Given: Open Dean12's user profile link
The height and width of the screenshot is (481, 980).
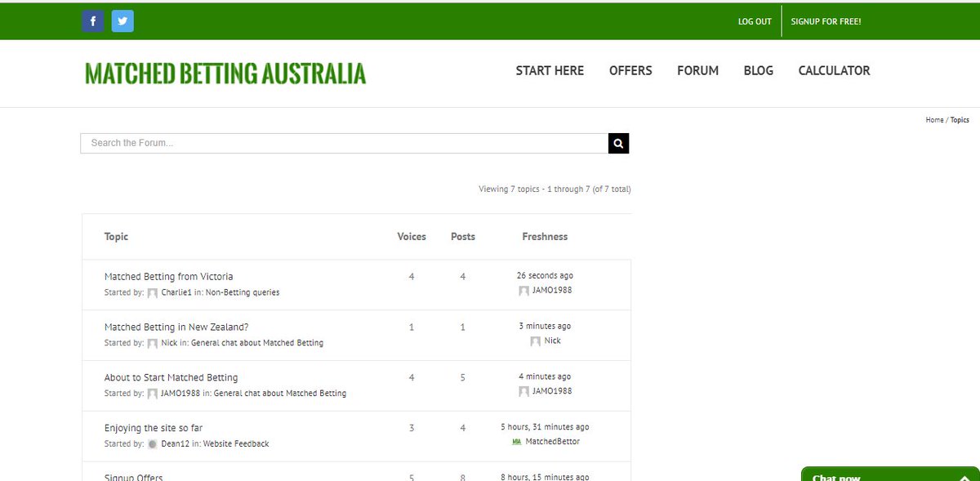Looking at the screenshot, I should click(174, 444).
